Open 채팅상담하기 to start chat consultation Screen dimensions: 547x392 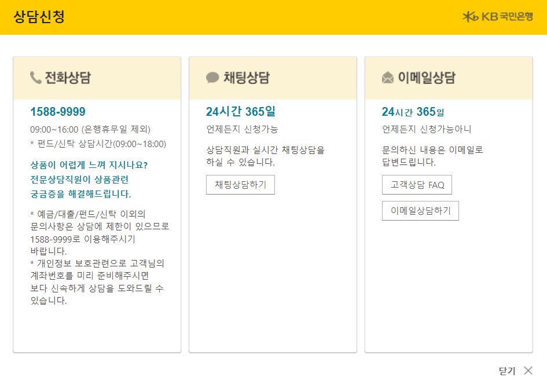pos(240,185)
